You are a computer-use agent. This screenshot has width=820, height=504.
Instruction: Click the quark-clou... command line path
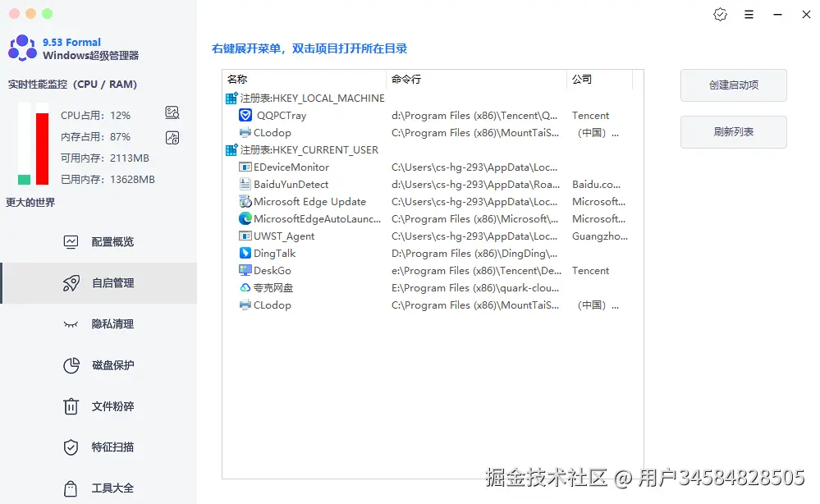tap(475, 287)
